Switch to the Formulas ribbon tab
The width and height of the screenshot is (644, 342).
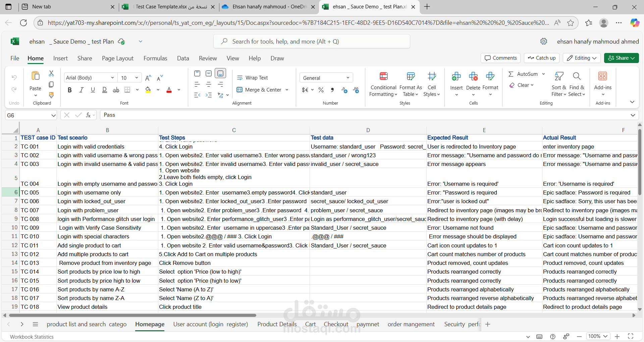[155, 58]
